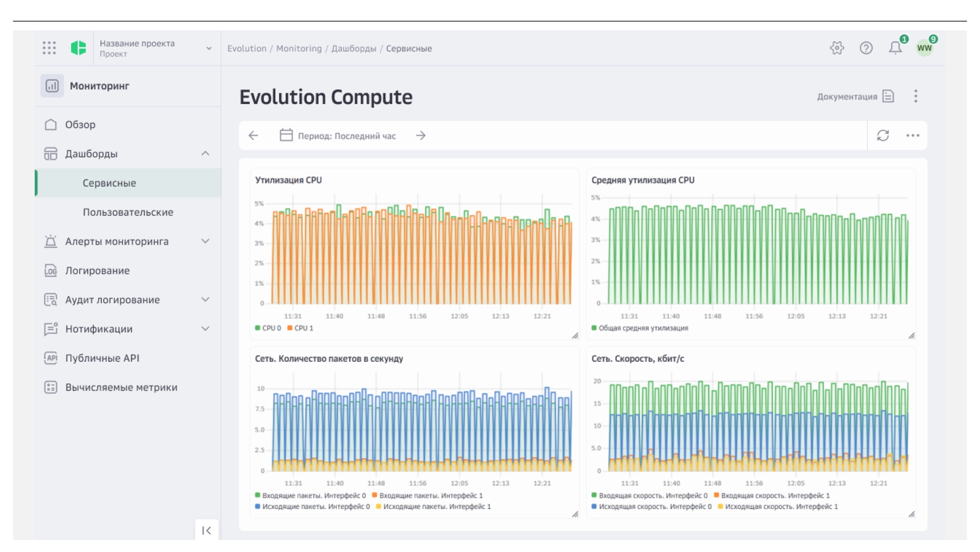980x552 pixels.
Task: Toggle Входящие пакеты. Интерфейс 0 series
Action: click(x=311, y=496)
